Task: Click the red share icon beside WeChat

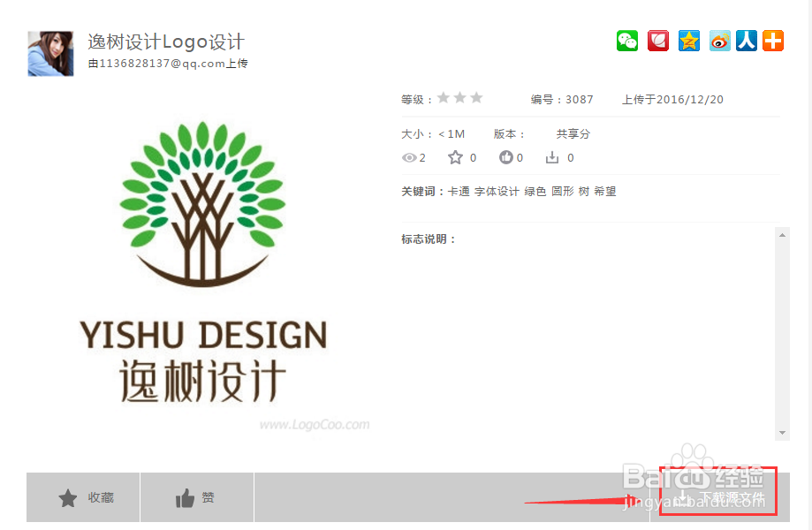Action: (658, 41)
